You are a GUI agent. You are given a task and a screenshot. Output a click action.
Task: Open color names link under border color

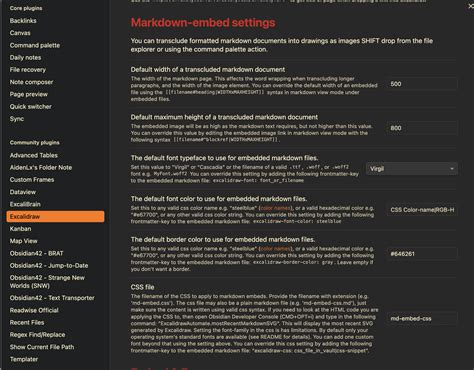[275, 249]
